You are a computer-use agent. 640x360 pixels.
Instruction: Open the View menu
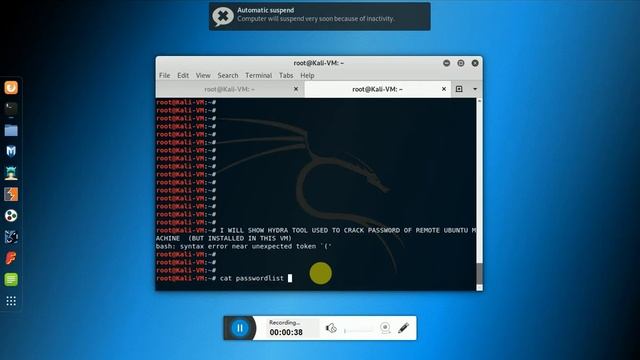point(203,76)
